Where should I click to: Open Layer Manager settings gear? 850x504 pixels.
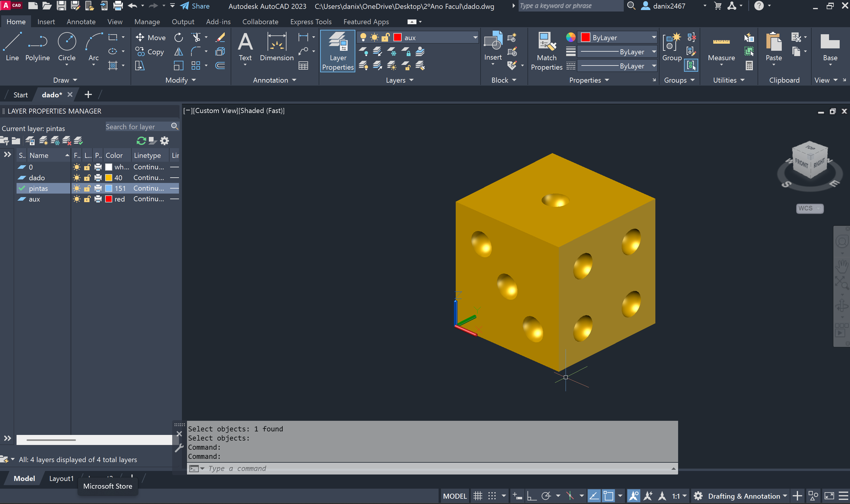tap(165, 140)
